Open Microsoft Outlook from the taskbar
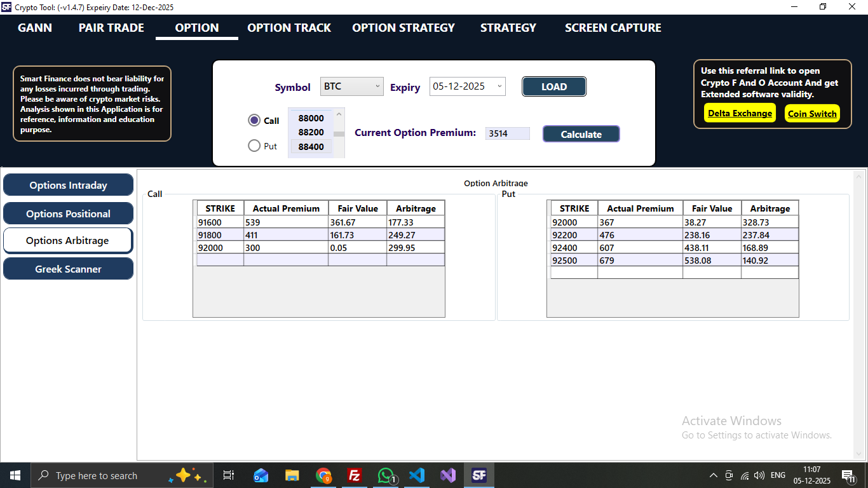The image size is (868, 488). (x=261, y=475)
